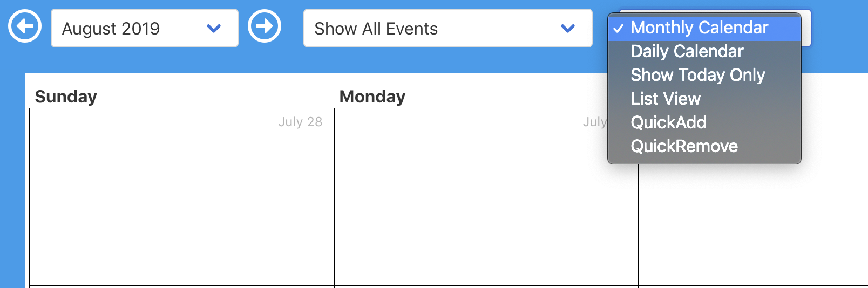This screenshot has height=288, width=868.
Task: Go to next month with right arrow
Action: [x=264, y=26]
